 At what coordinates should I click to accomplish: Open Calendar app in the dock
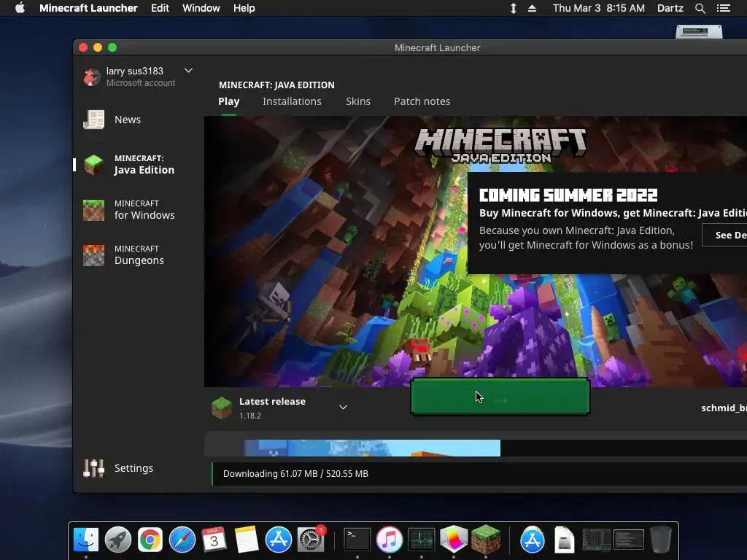pyautogui.click(x=214, y=540)
